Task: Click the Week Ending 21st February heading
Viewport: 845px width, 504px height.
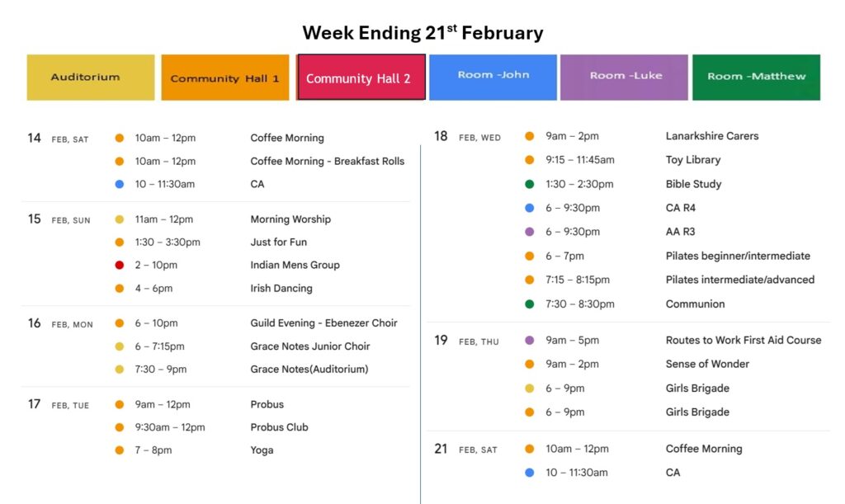Action: click(x=422, y=33)
